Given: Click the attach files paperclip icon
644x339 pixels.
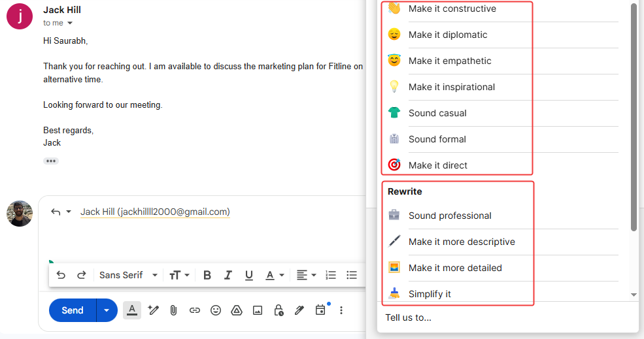Looking at the screenshot, I should click(x=173, y=310).
